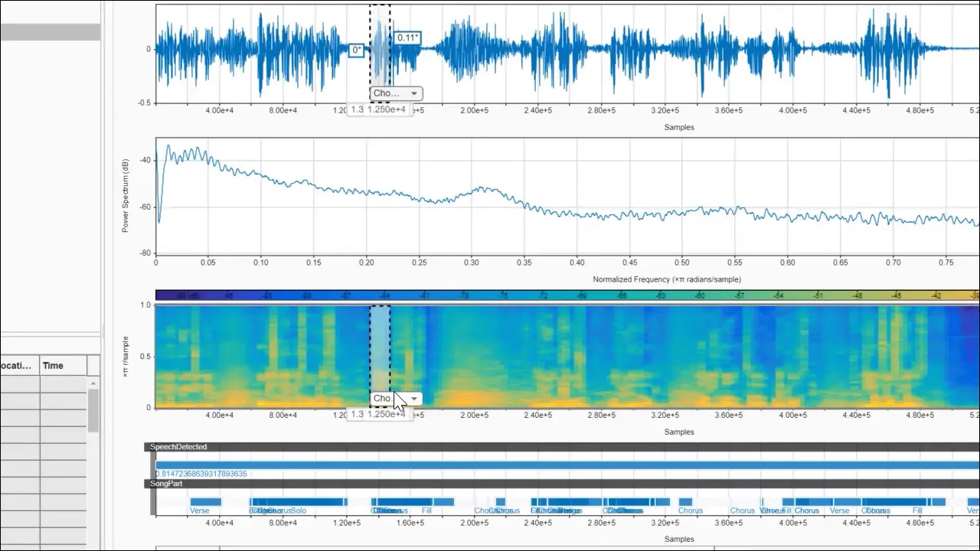Open label dropdown in waveform selection

tap(413, 93)
